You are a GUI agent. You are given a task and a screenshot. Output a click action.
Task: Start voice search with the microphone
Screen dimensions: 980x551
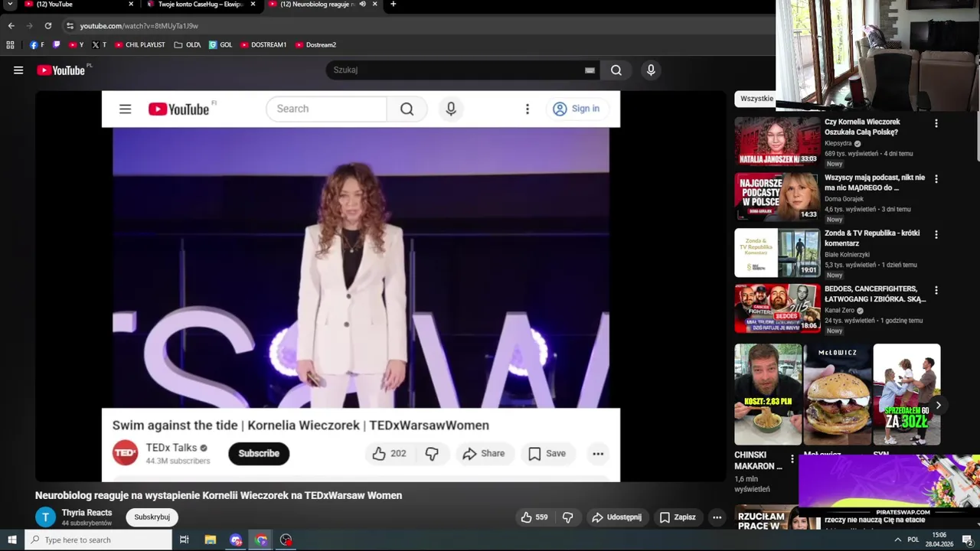pos(651,70)
